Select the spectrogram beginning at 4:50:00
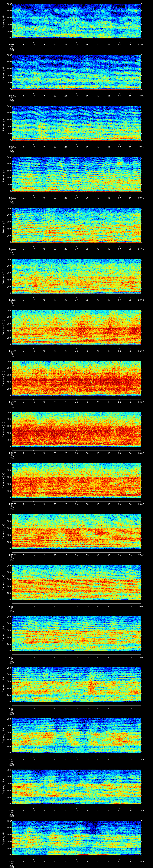Screen dimensions: 153x868 (76, 225)
